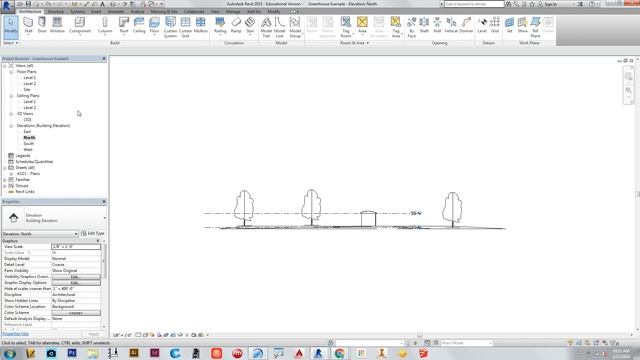Open the Annotate ribbon tab

pos(116,11)
